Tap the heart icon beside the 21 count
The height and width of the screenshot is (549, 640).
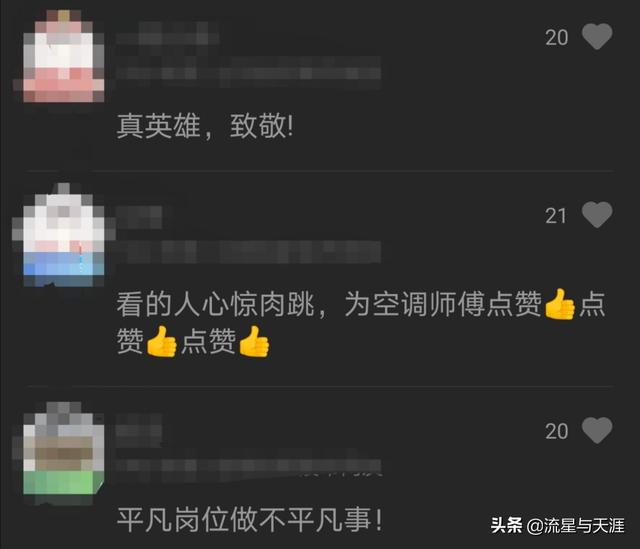pyautogui.click(x=597, y=215)
